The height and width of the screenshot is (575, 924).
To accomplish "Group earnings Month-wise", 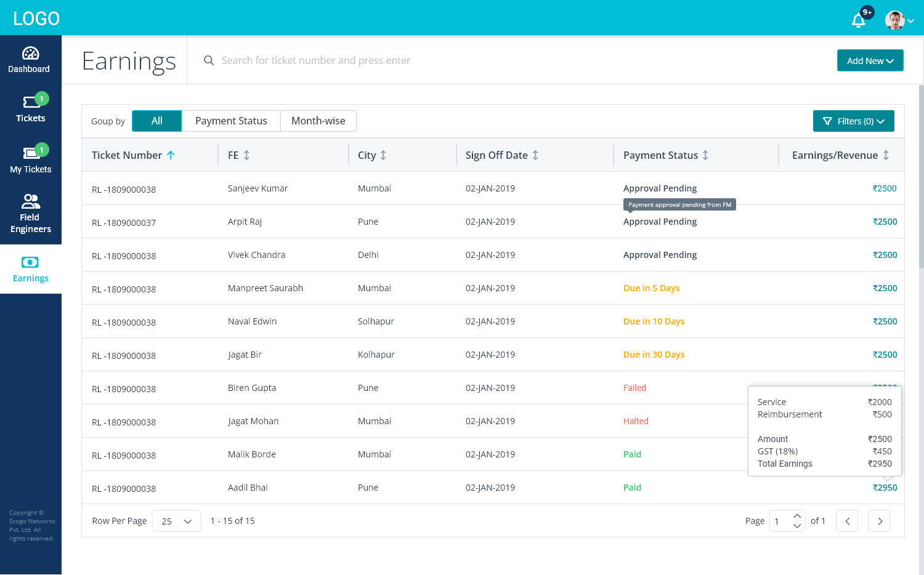I will pos(318,121).
